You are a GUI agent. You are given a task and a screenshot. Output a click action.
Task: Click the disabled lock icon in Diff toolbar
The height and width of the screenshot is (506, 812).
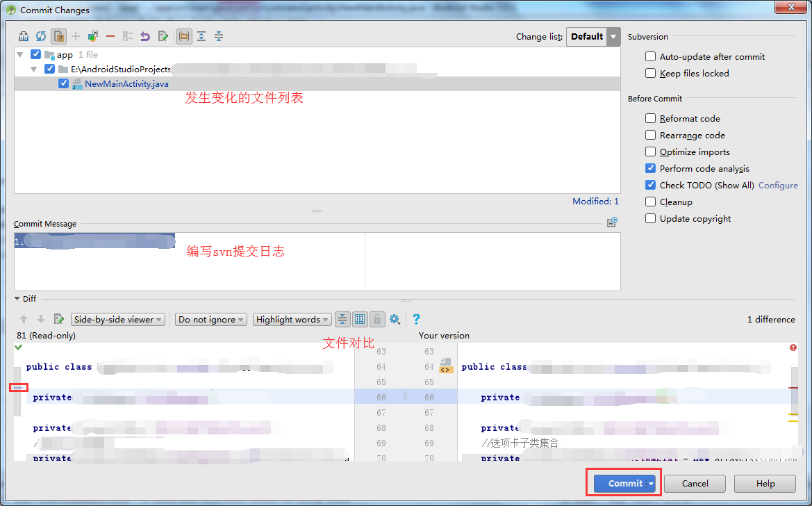click(377, 319)
